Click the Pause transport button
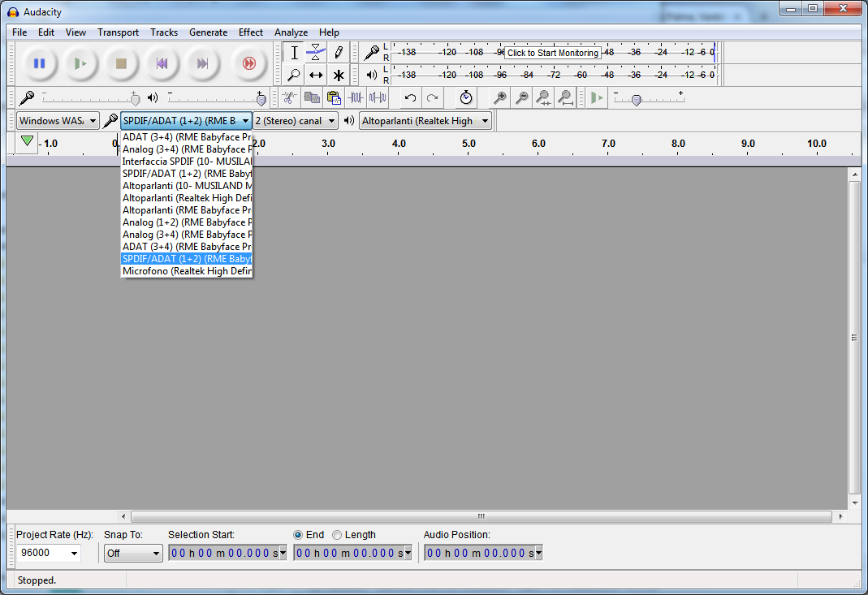 [39, 63]
